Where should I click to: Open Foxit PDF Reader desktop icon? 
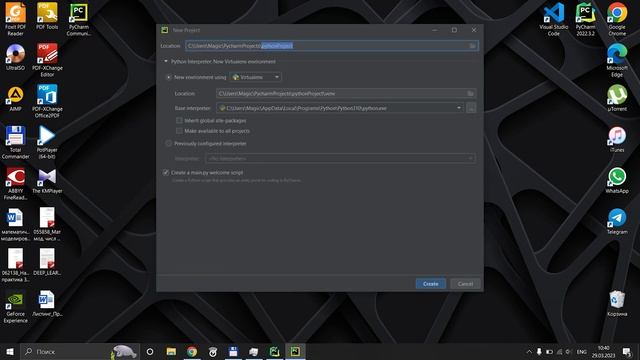[x=16, y=19]
